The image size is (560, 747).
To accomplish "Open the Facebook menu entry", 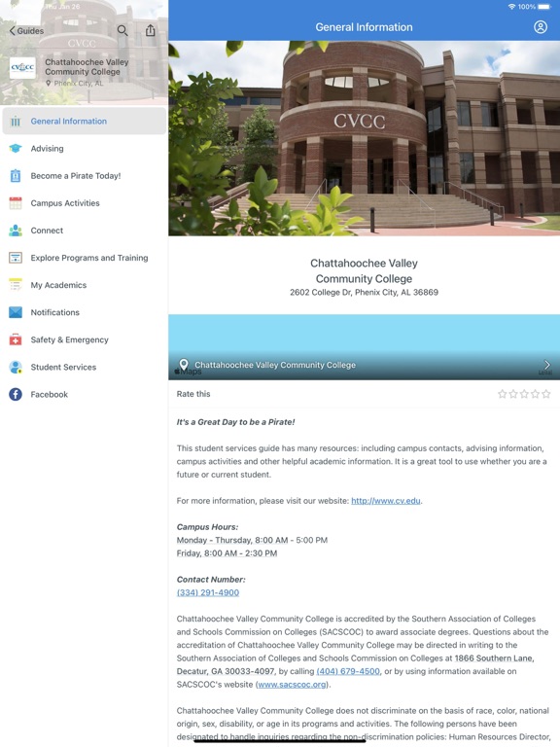I will pyautogui.click(x=85, y=395).
